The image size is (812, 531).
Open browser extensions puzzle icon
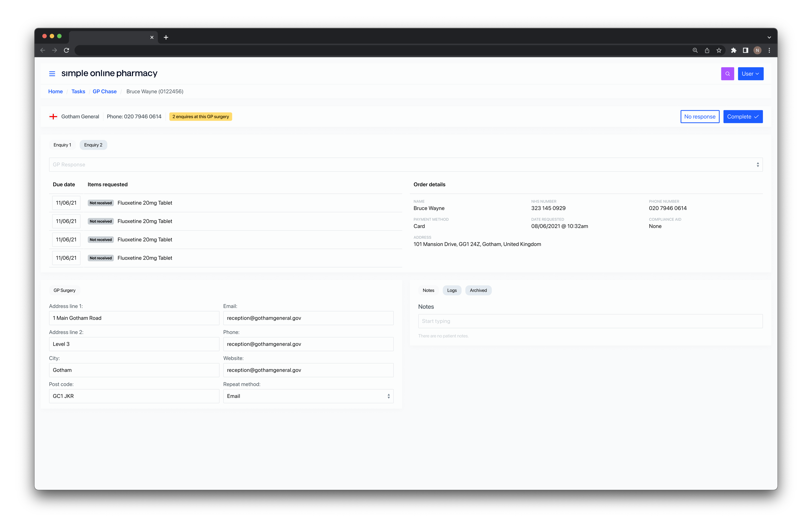click(x=733, y=51)
